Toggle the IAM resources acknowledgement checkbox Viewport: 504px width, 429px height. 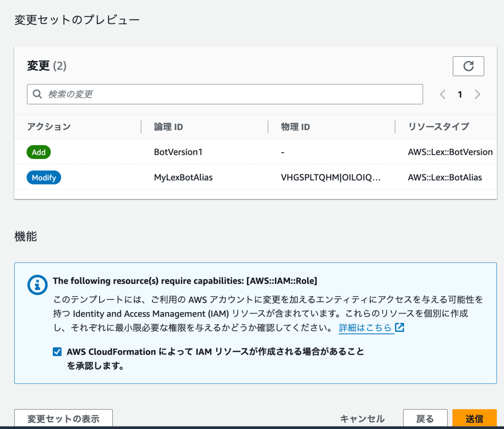[x=57, y=351]
